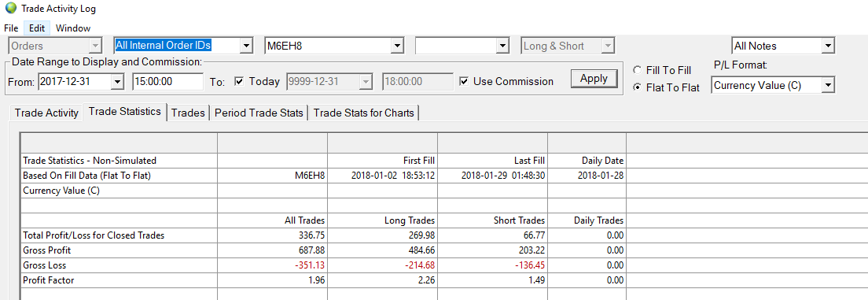
Task: Open the File menu
Action: 11,28
